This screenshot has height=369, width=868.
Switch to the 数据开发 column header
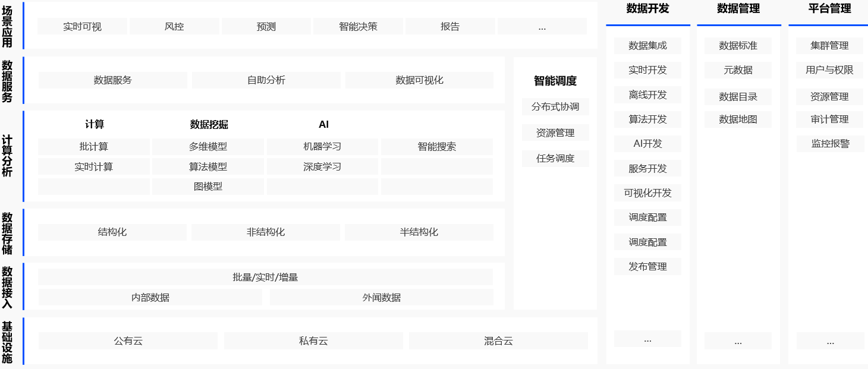(x=647, y=9)
